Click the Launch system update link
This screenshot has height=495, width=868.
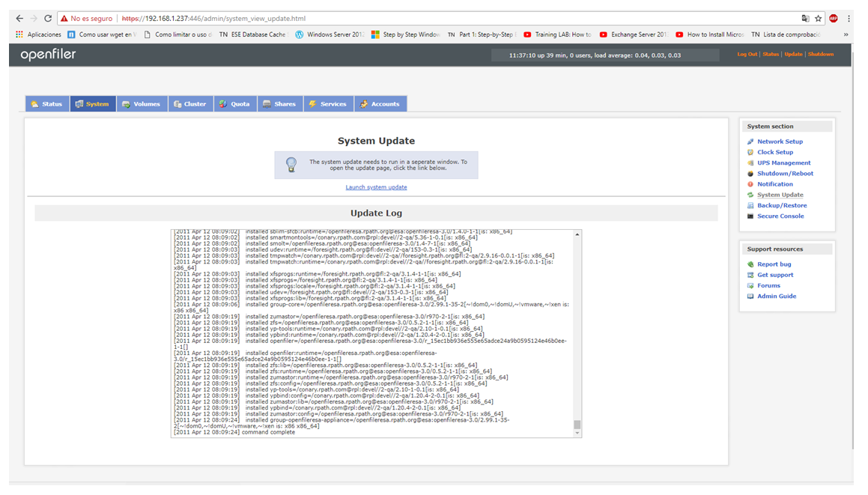click(377, 187)
